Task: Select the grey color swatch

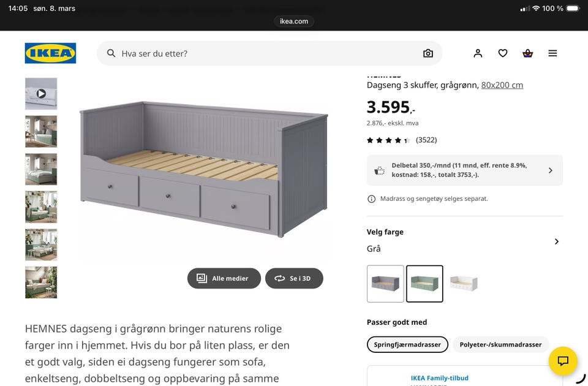Action: pos(385,284)
